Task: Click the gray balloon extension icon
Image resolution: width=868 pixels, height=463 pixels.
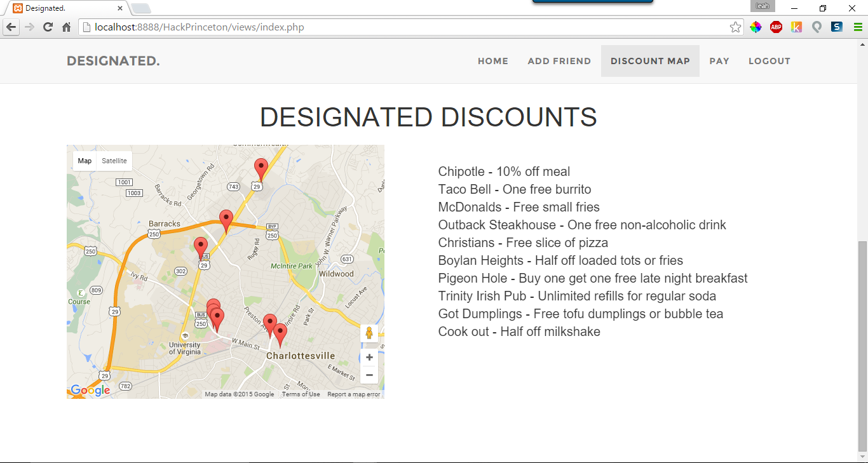Action: [817, 27]
